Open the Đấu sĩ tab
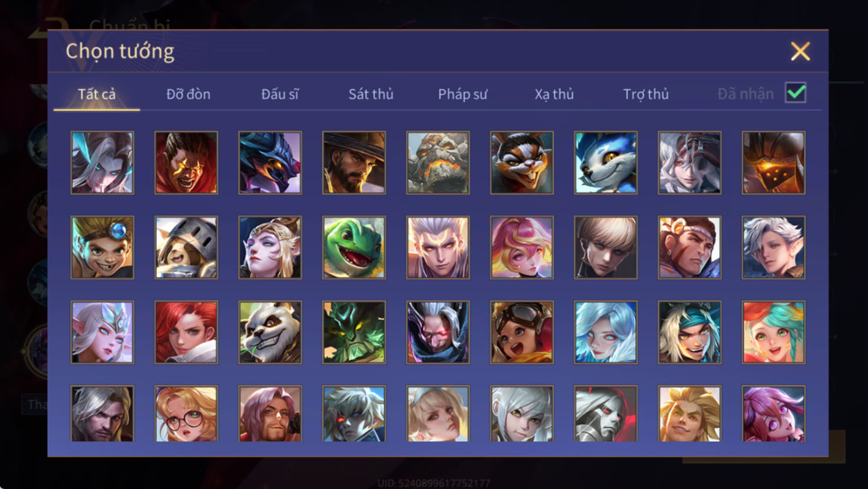 (280, 94)
